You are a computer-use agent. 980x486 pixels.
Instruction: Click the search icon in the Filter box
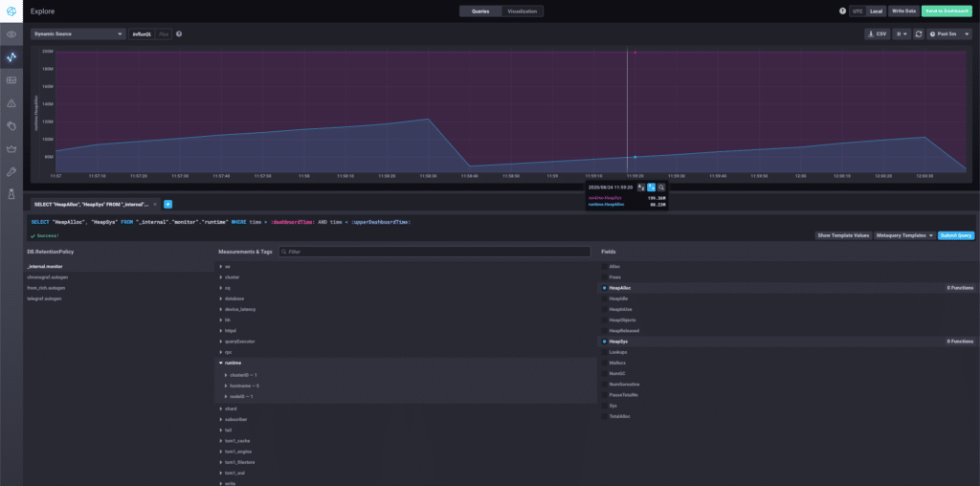coord(284,252)
